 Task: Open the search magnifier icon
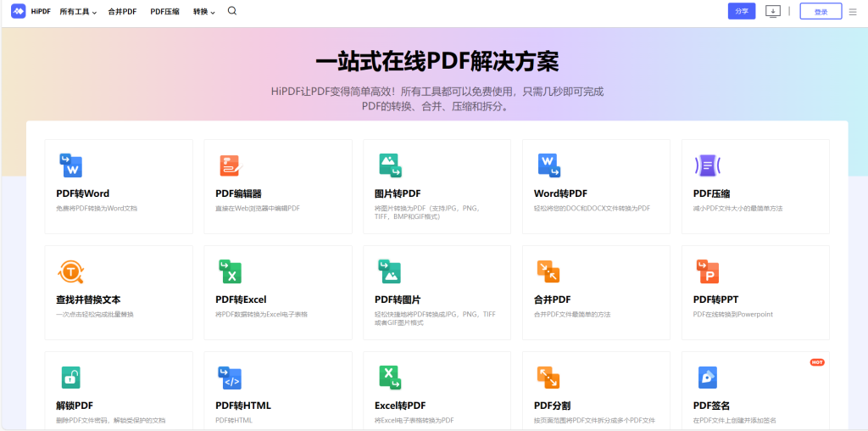(232, 11)
